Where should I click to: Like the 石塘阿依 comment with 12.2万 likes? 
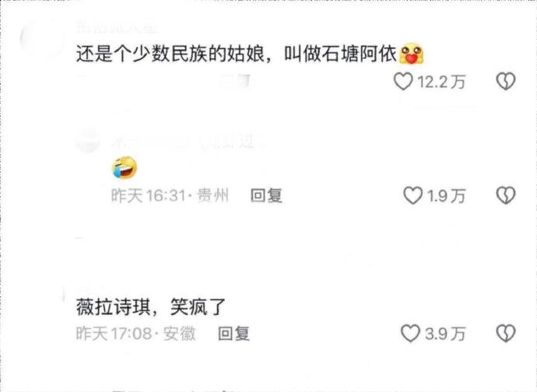pyautogui.click(x=403, y=82)
